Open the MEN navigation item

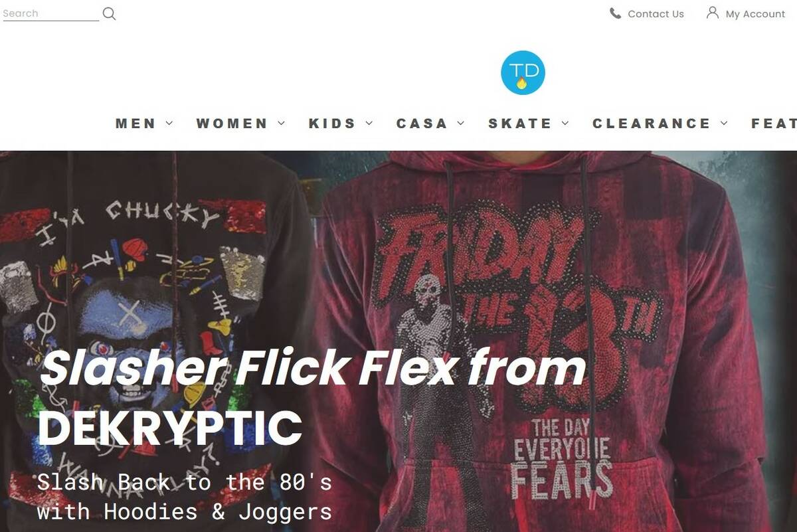[135, 124]
